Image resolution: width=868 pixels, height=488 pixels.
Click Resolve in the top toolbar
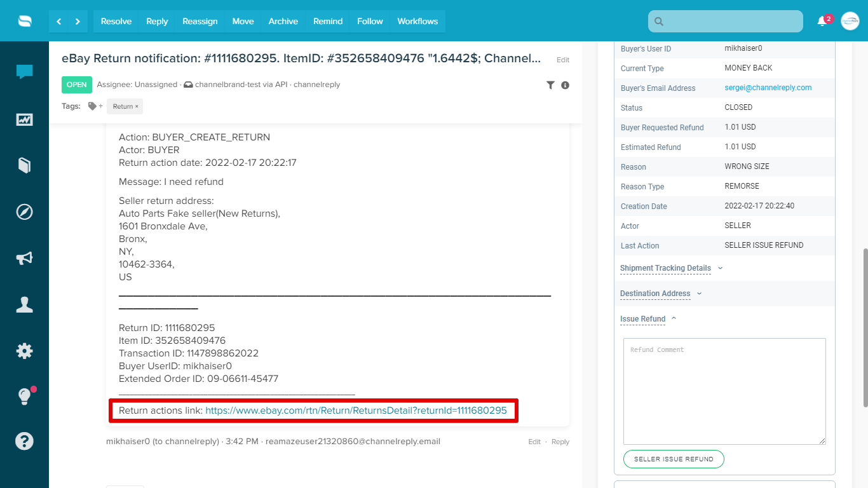(x=116, y=21)
